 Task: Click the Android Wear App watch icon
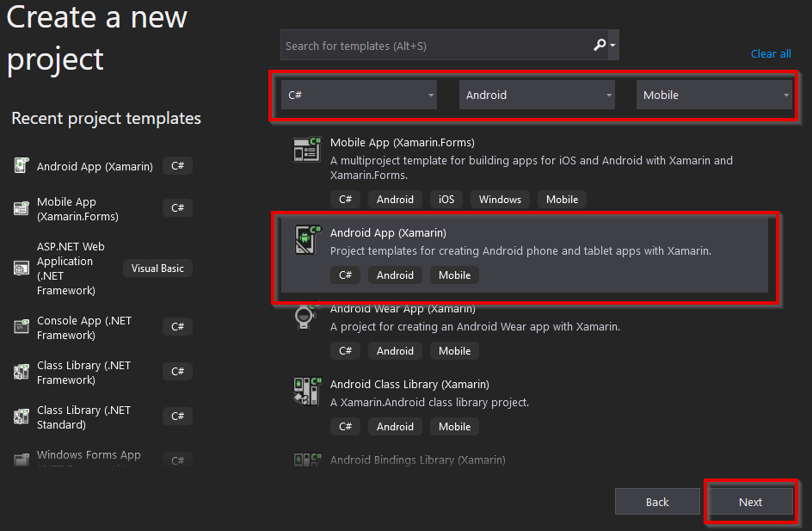[x=305, y=315]
